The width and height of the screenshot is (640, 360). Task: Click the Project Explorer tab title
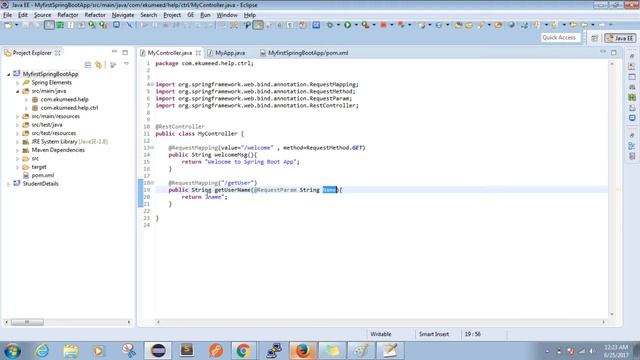tap(32, 53)
